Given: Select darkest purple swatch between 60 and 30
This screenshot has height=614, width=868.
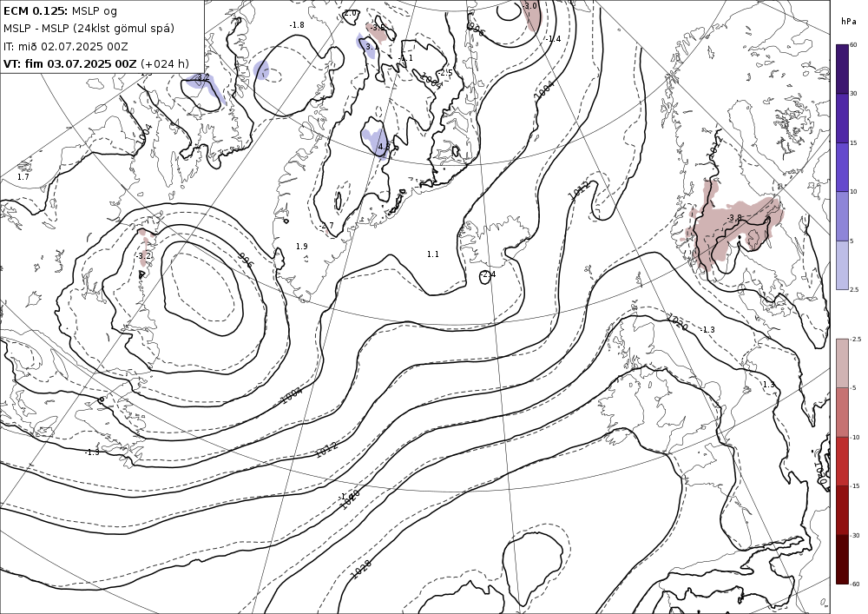Looking at the screenshot, I should click(x=842, y=69).
